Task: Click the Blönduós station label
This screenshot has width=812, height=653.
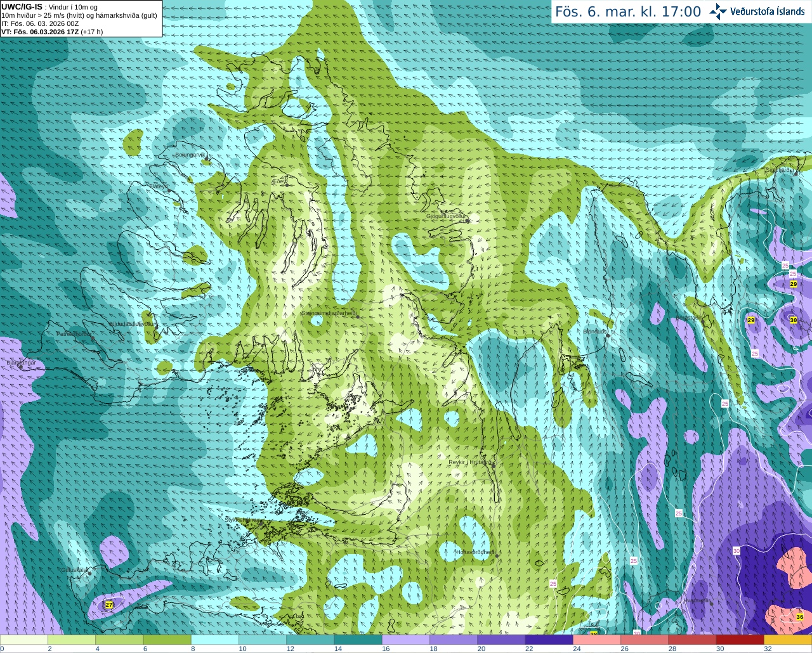Action: 596,332
